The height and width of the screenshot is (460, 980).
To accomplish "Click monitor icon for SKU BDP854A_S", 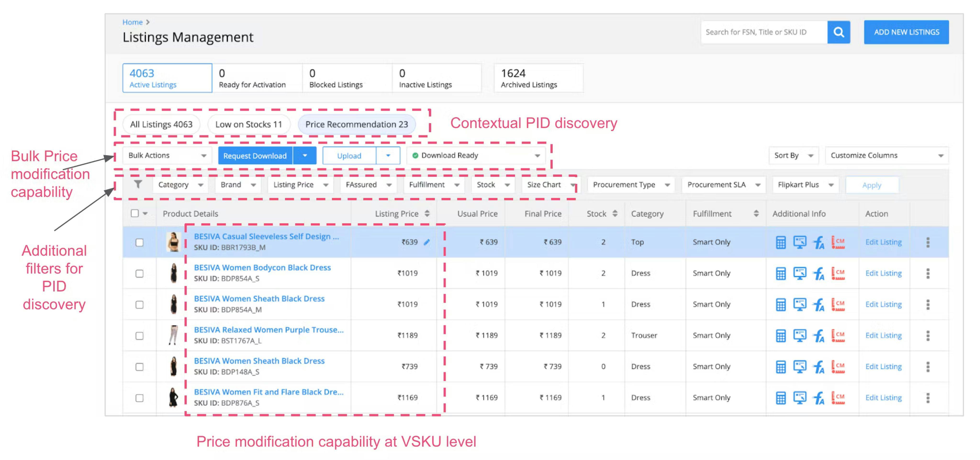I will [800, 273].
